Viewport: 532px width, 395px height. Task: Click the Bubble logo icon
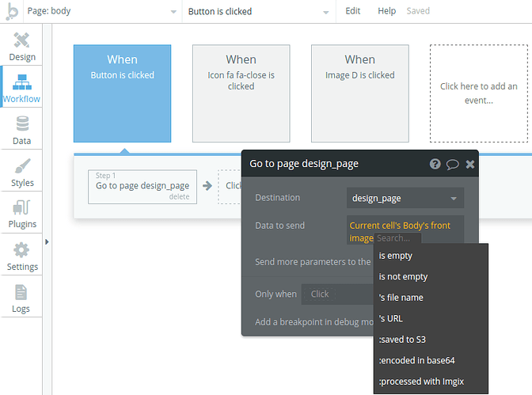pos(12,12)
